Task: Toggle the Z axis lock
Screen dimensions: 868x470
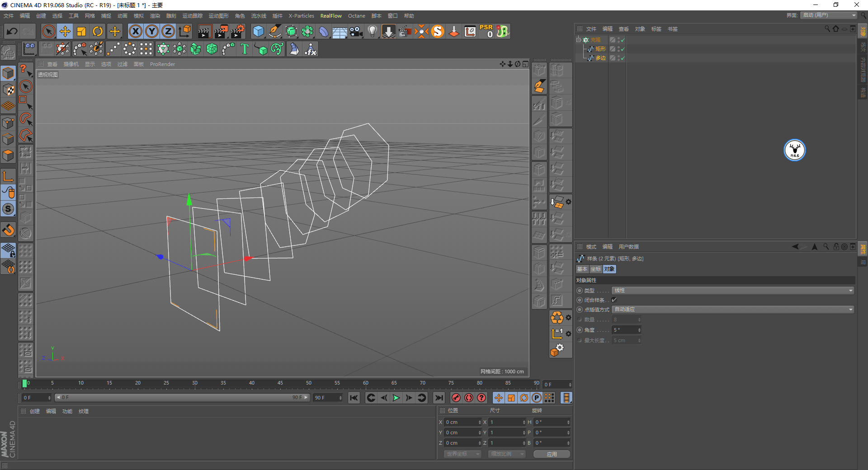Action: (x=168, y=31)
